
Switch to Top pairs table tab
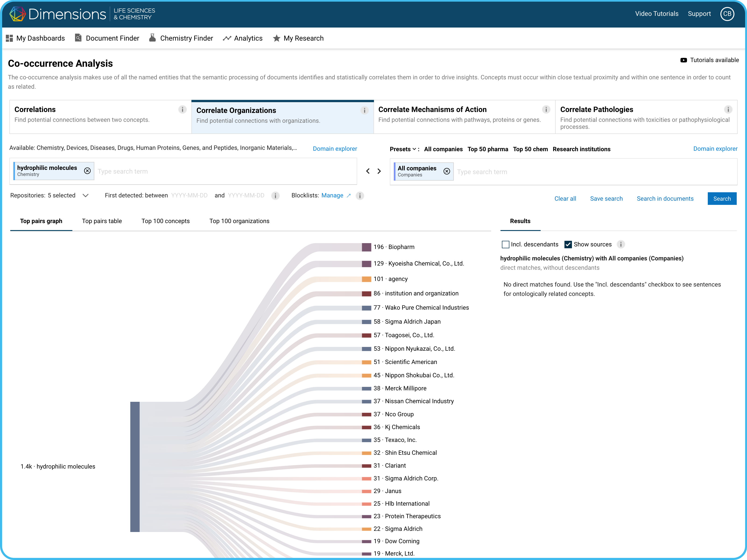pyautogui.click(x=102, y=221)
